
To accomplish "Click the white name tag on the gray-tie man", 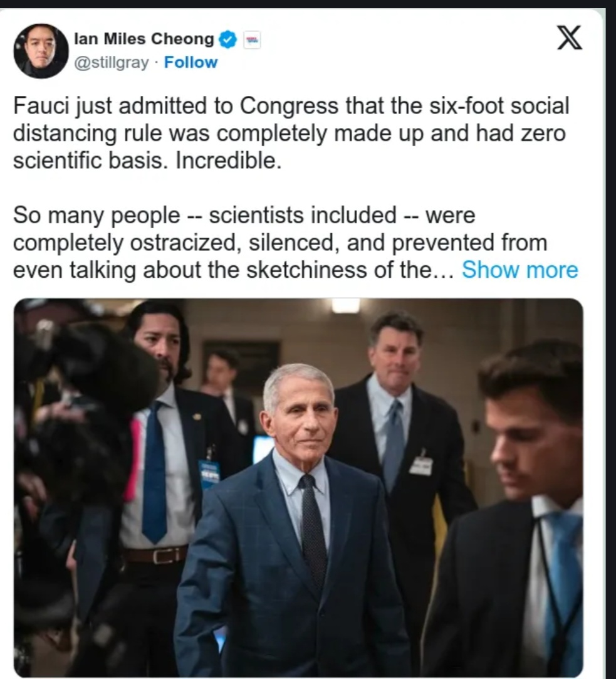I will 421,465.
